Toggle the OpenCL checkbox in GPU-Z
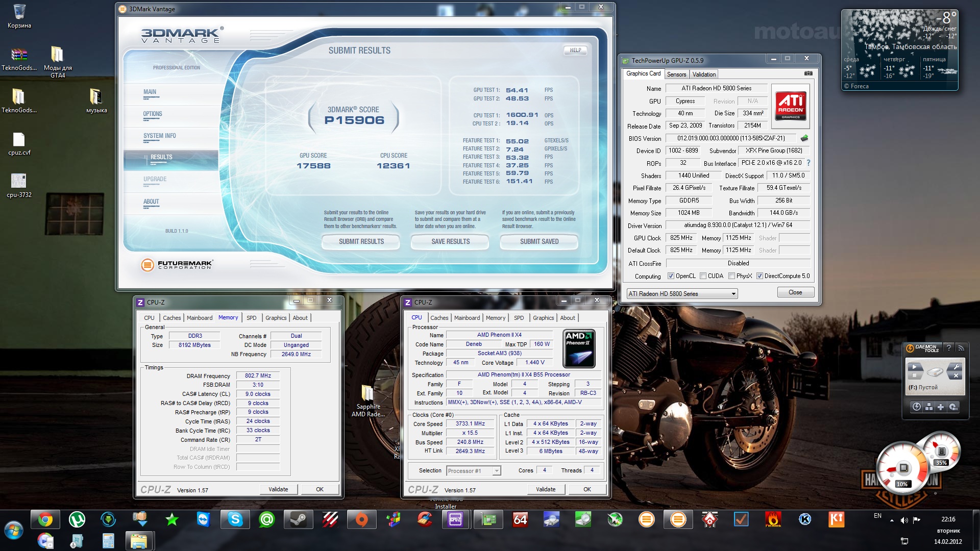Viewport: 980px width, 551px height. coord(671,276)
